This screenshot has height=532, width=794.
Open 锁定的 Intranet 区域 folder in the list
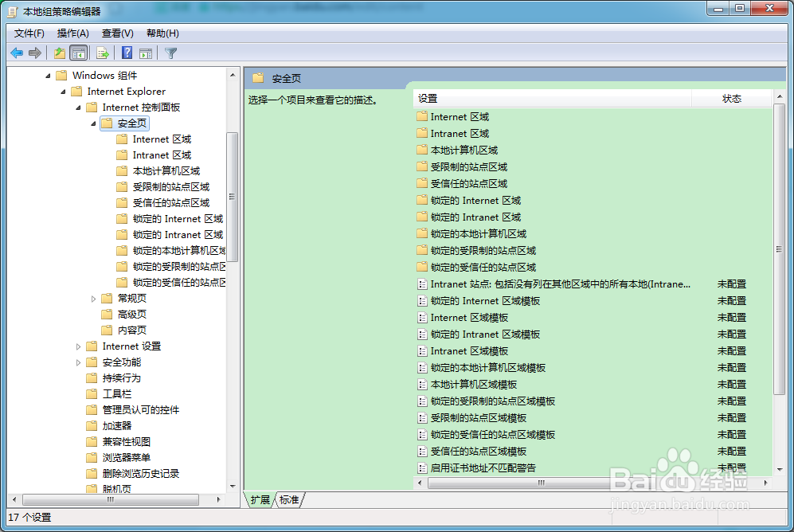[475, 217]
